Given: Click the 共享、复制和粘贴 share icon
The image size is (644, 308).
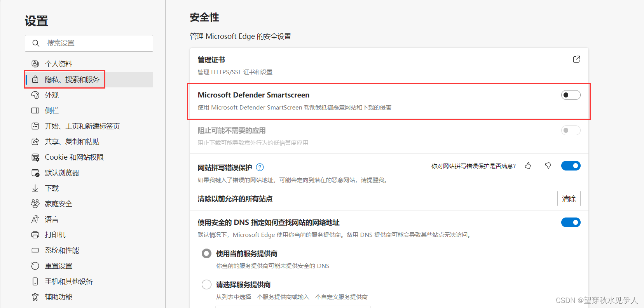Looking at the screenshot, I should (35, 141).
